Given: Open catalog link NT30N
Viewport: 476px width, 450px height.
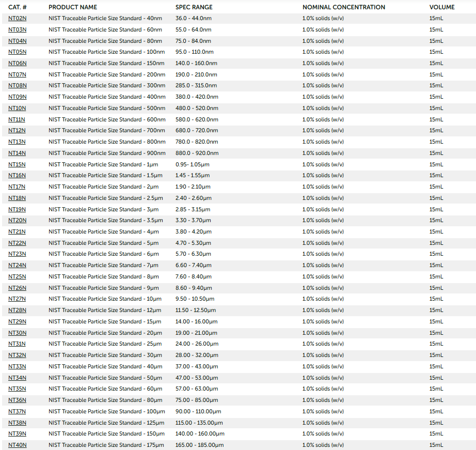Looking at the screenshot, I should click(18, 333).
